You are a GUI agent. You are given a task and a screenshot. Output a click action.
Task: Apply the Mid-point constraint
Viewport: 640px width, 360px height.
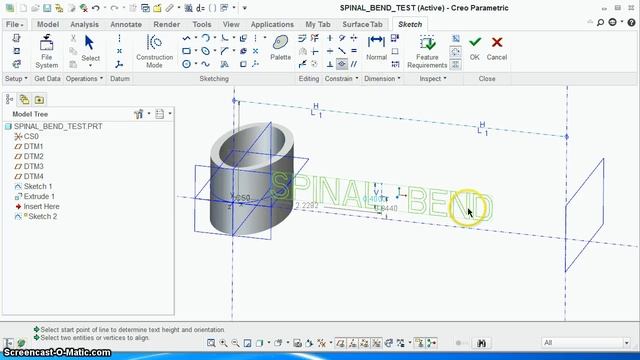click(x=342, y=51)
